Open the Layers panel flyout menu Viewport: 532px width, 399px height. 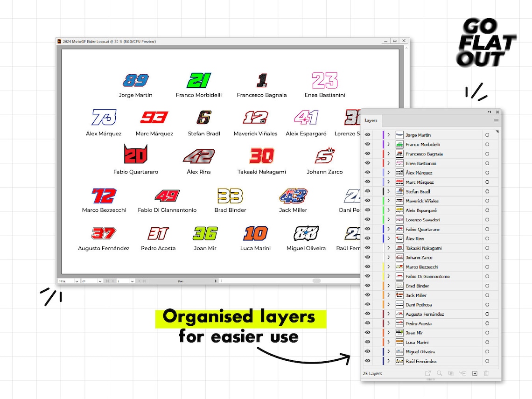496,120
